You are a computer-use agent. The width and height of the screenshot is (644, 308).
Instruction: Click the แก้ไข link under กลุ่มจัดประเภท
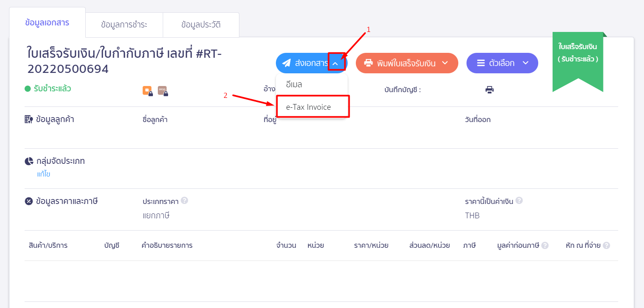coord(43,174)
